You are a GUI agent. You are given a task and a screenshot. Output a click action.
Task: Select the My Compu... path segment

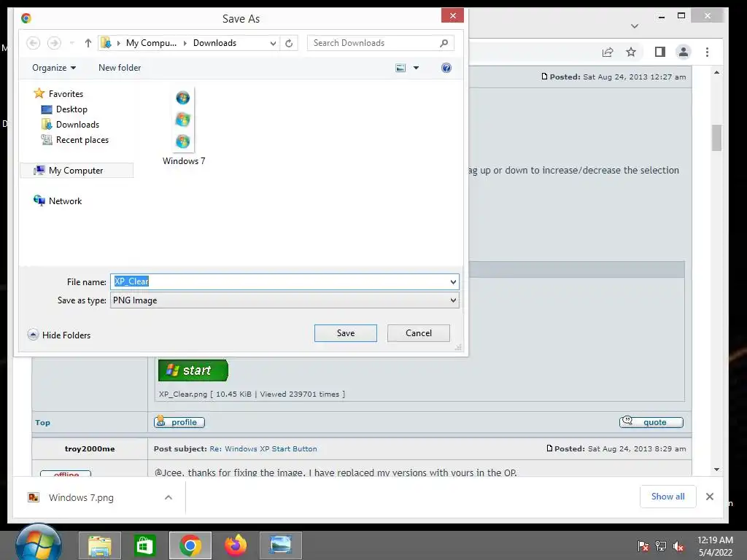[x=151, y=43]
